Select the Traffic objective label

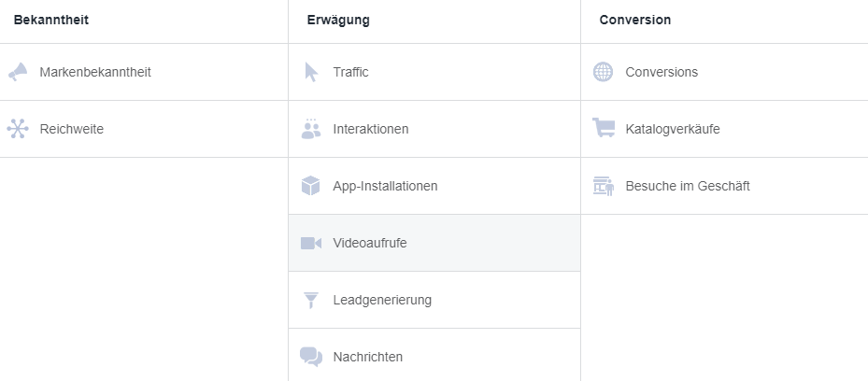pyautogui.click(x=351, y=72)
